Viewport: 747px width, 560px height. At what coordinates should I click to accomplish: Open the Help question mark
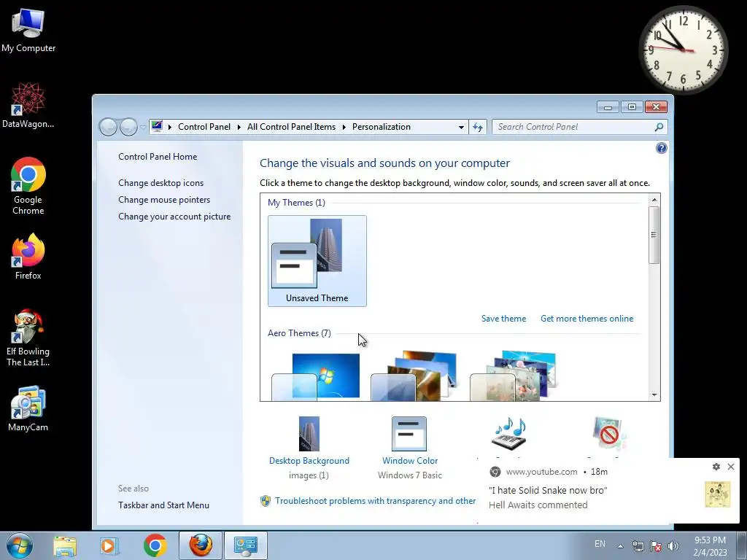tap(661, 148)
